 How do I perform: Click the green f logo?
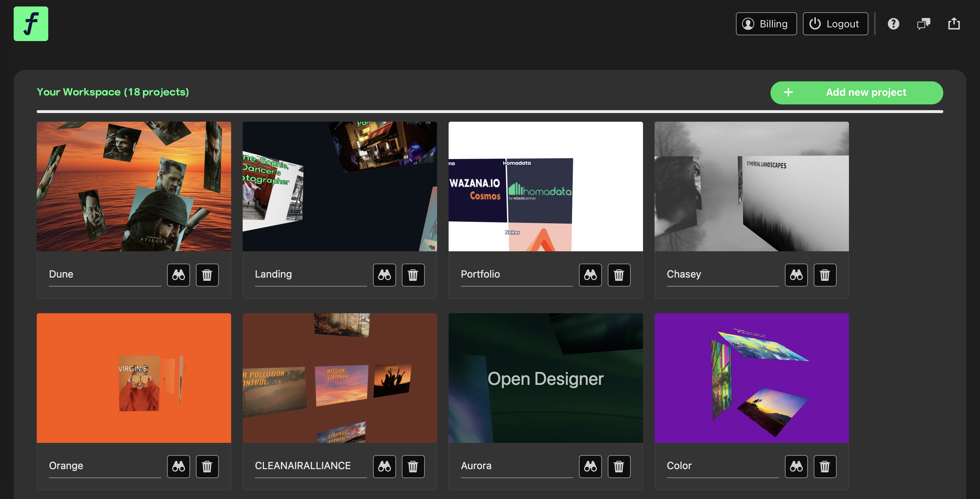coord(31,23)
